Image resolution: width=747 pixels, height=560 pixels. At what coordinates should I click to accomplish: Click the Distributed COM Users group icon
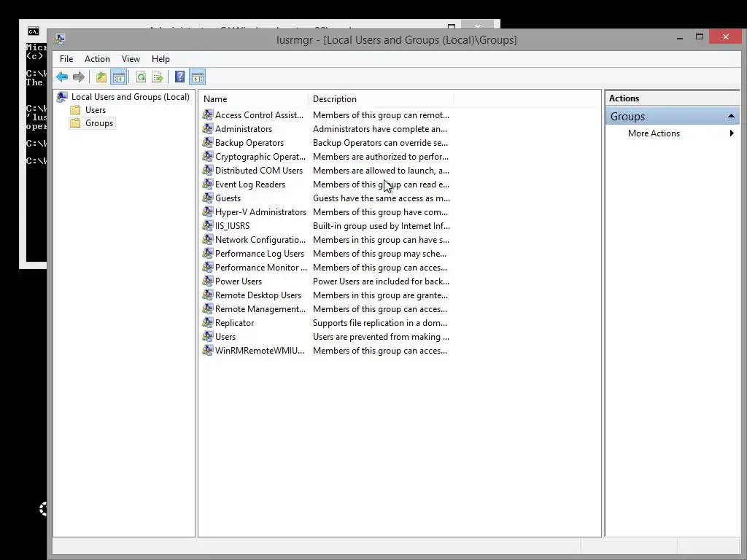point(208,170)
